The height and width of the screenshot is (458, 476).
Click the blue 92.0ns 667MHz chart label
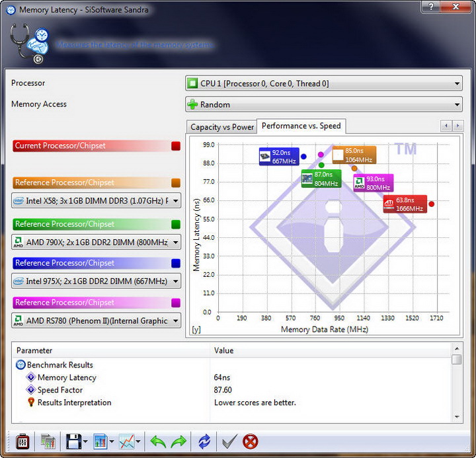[x=279, y=157]
